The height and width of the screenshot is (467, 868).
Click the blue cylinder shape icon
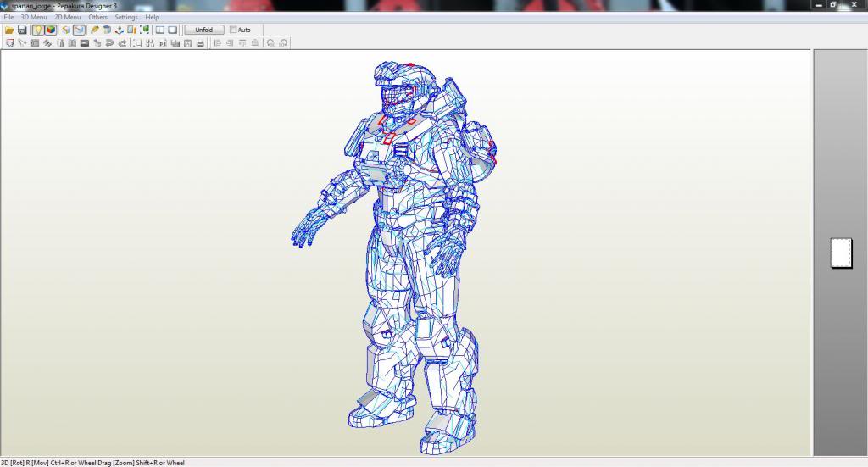point(107,30)
